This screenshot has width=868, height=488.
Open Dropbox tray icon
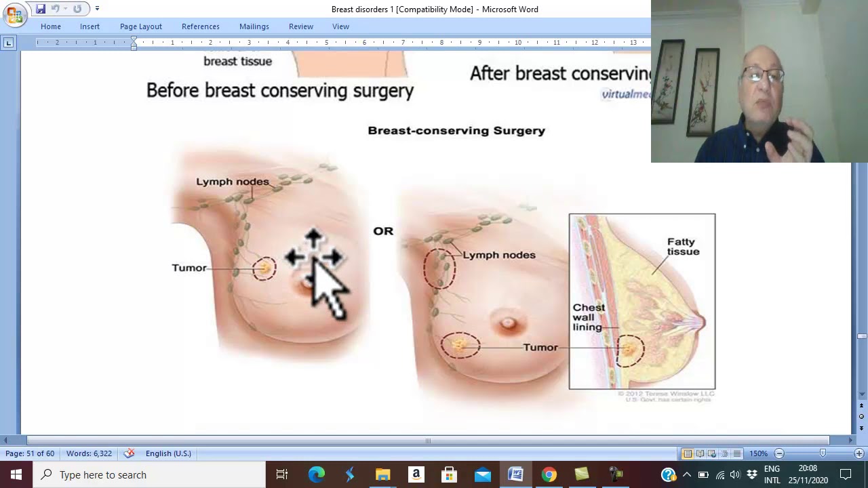[752, 474]
